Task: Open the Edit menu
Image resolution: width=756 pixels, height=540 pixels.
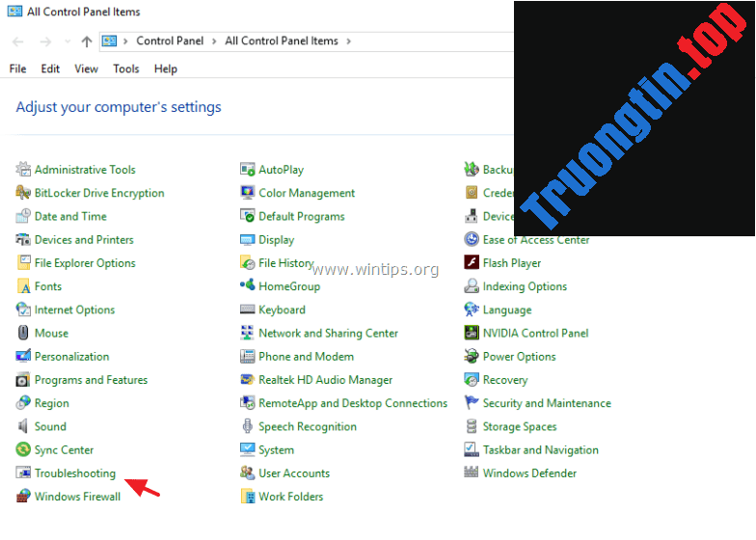Action: tap(50, 69)
